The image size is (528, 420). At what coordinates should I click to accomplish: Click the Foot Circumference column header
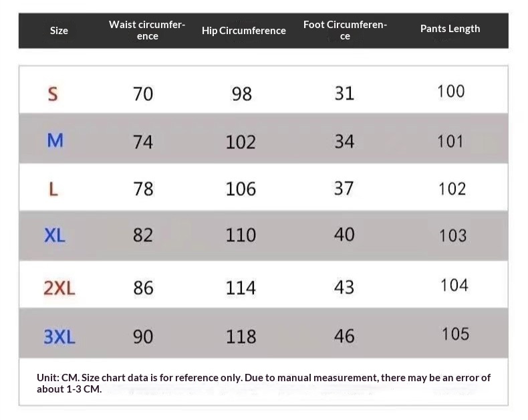(345, 30)
